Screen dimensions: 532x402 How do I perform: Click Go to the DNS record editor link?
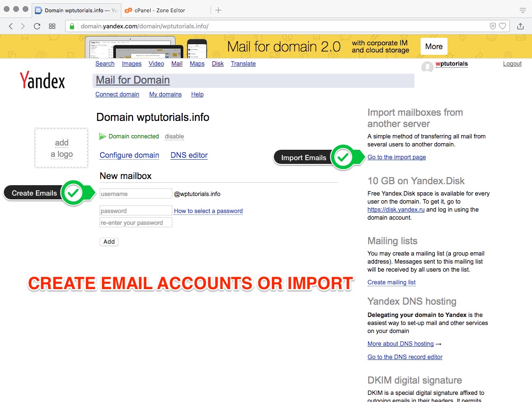tap(405, 357)
